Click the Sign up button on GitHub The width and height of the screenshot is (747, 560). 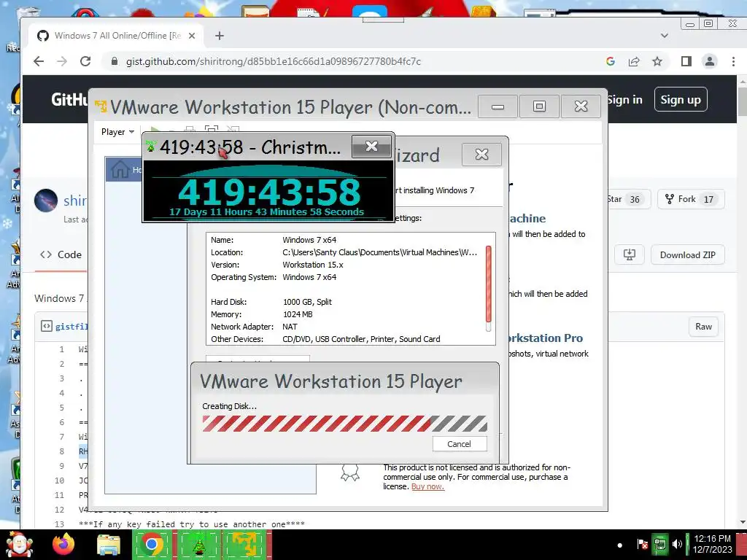681,99
